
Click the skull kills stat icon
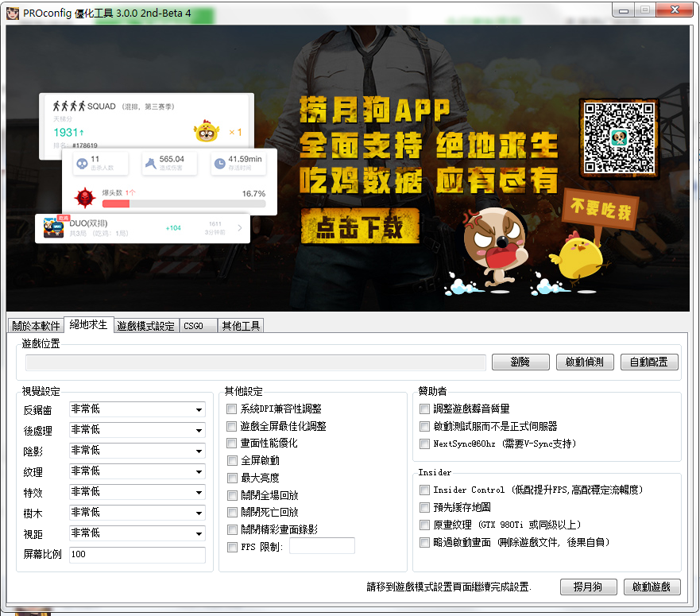click(82, 164)
